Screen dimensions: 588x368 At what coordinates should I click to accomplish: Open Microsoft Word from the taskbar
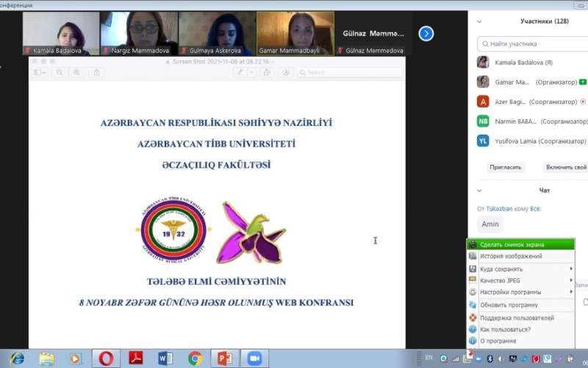pyautogui.click(x=165, y=358)
